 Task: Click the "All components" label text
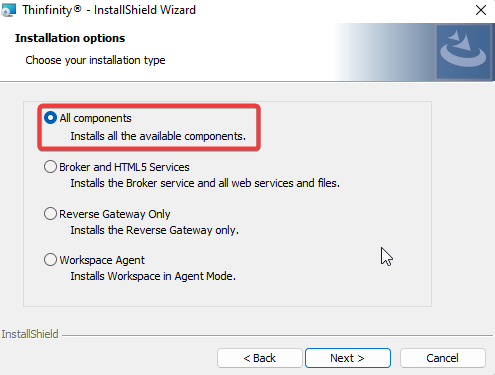point(95,118)
